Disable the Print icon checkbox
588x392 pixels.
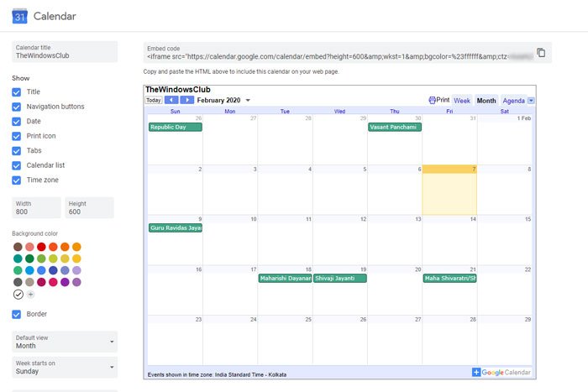[17, 136]
